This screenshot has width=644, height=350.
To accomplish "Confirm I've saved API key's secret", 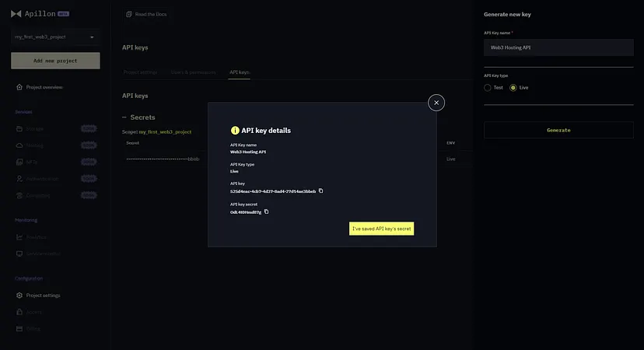I will (381, 229).
